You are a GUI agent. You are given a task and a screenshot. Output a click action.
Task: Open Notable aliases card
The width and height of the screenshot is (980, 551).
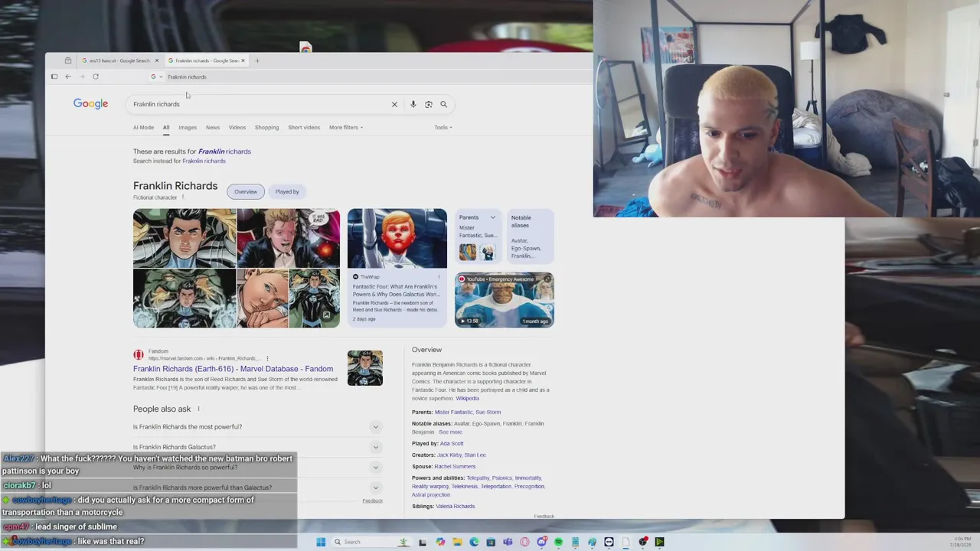(530, 236)
